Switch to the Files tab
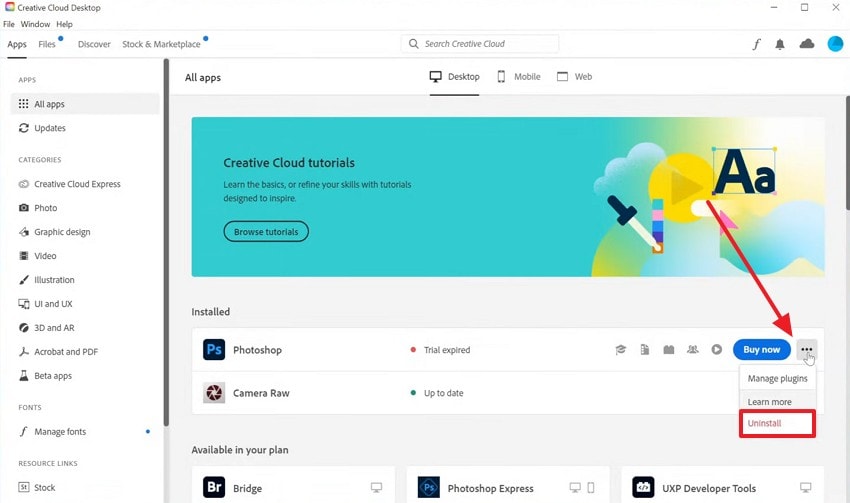Viewport: 850px width, 503px height. coord(47,44)
